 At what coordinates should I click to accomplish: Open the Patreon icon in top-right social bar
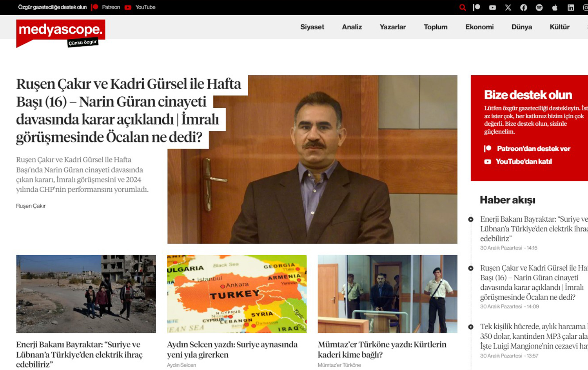pos(477,7)
